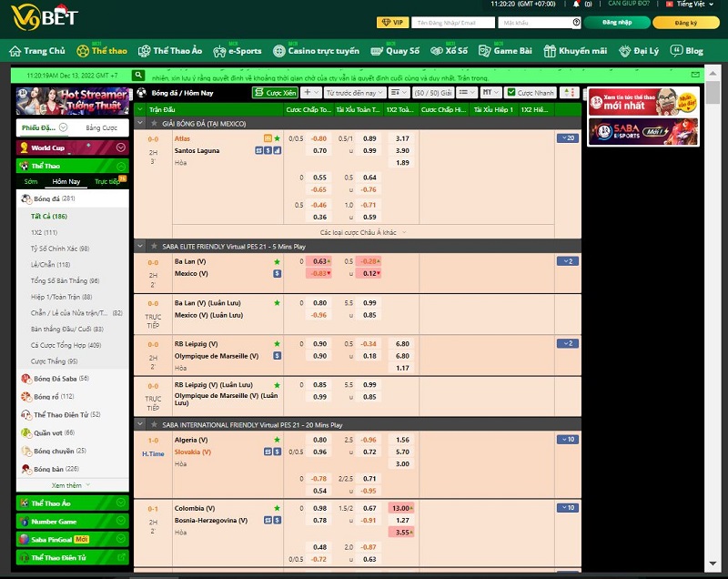
Task: Open the Casino trực tuyến menu
Action: pyautogui.click(x=317, y=51)
